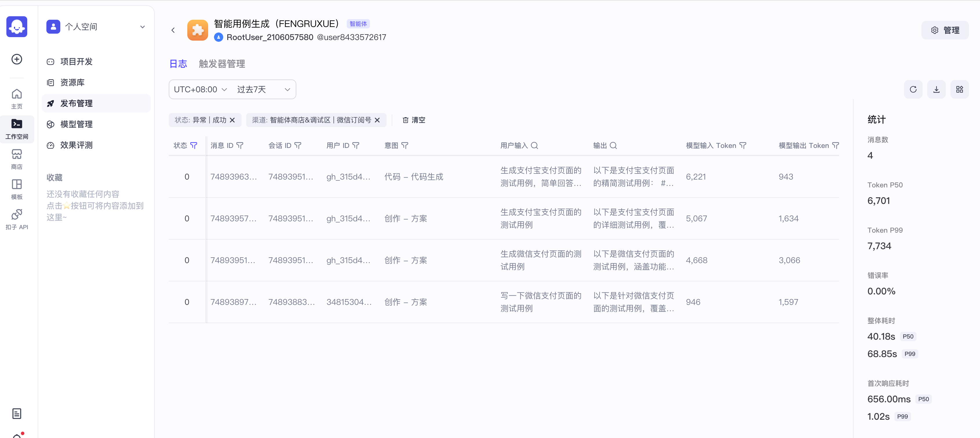Click the refresh logs icon
Viewport: 980px width, 438px height.
coord(913,89)
